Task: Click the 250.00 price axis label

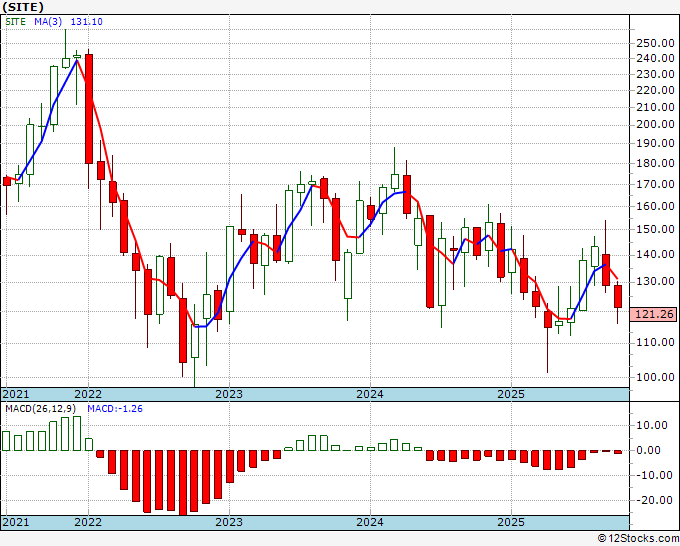Action: [x=655, y=43]
